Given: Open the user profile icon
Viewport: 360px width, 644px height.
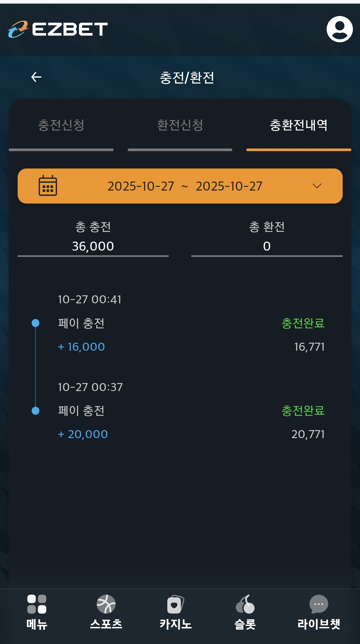Looking at the screenshot, I should click(x=339, y=29).
